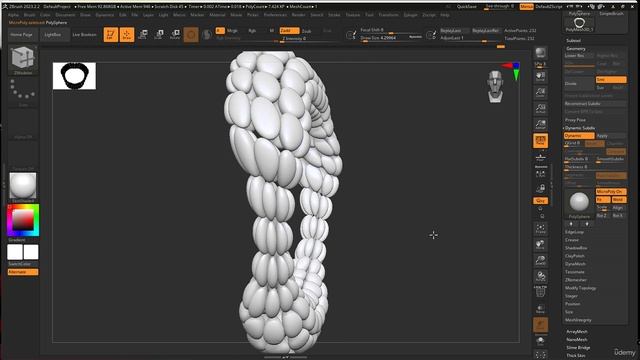
Task: Toggle the Rgb mode
Action: (x=252, y=31)
